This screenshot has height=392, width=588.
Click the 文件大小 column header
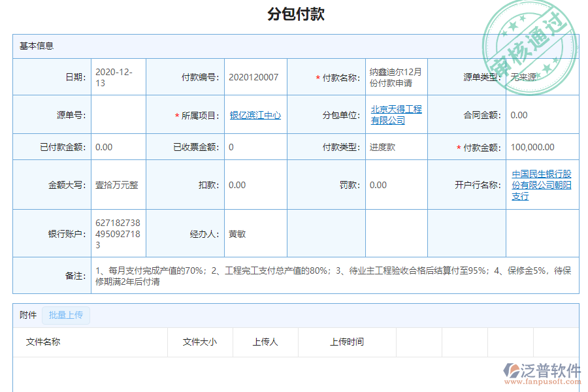point(200,342)
